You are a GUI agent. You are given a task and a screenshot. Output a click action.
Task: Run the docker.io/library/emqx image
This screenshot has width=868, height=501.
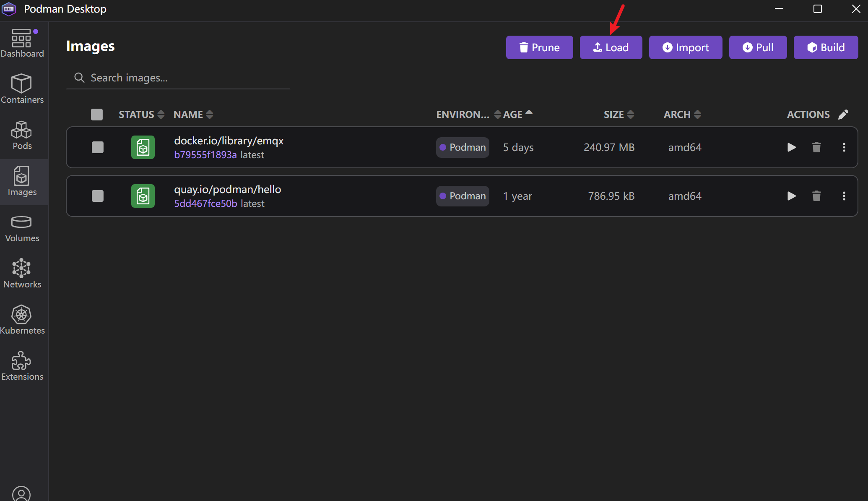click(x=791, y=147)
